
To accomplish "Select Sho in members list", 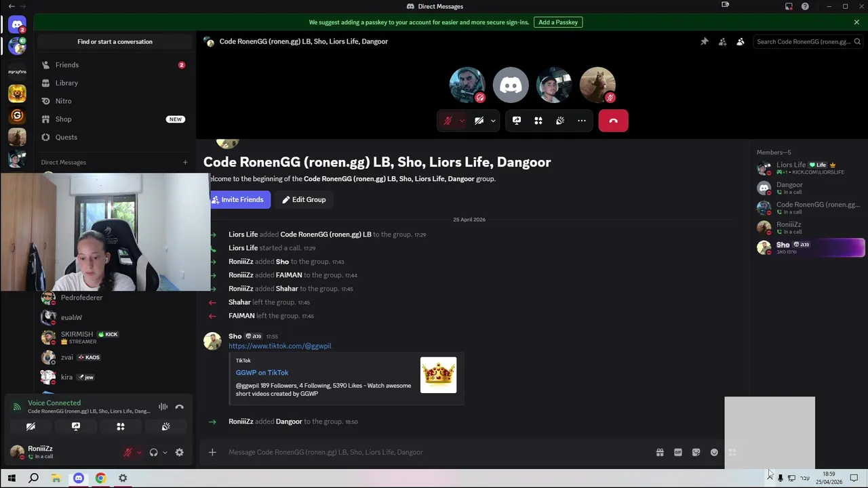I will 810,247.
